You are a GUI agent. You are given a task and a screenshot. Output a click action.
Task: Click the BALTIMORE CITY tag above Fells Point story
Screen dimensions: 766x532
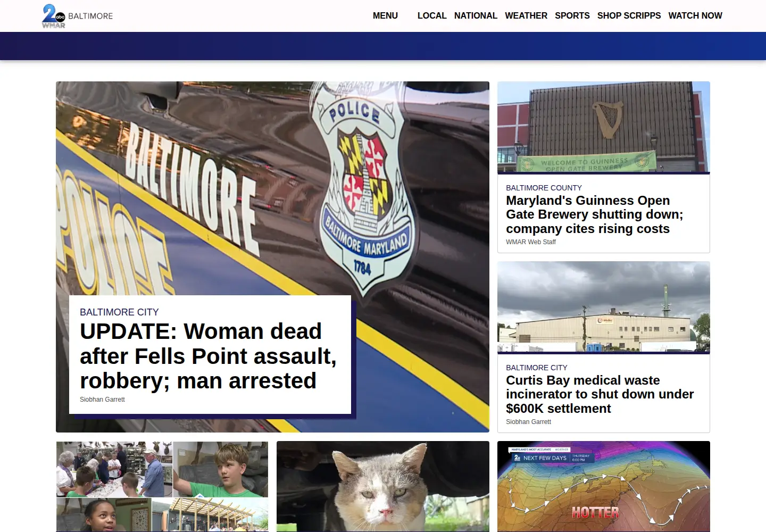point(119,312)
